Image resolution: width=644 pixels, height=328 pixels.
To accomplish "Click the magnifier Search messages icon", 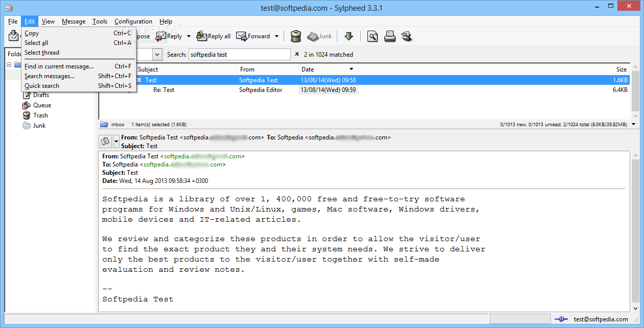I will pyautogui.click(x=373, y=36).
